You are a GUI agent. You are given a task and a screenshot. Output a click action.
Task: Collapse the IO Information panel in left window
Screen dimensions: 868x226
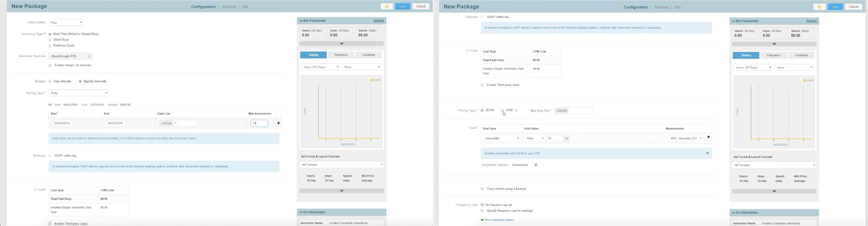(x=301, y=212)
